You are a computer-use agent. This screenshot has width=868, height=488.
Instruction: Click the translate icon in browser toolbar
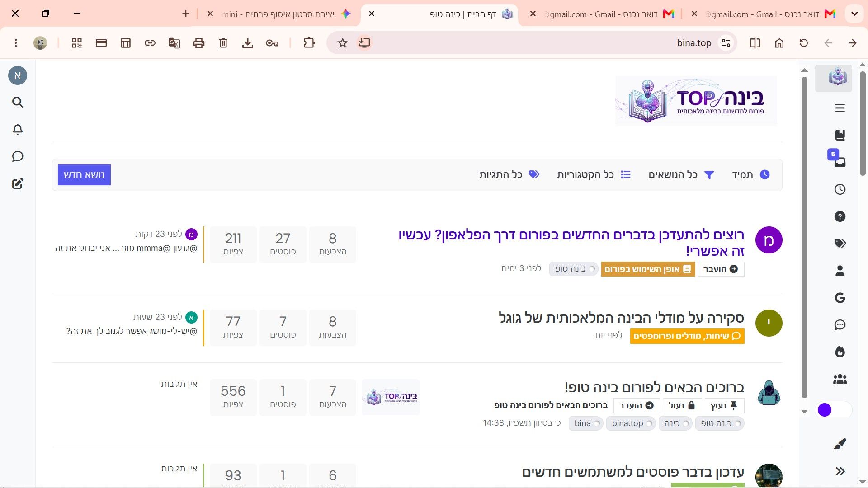click(x=175, y=43)
